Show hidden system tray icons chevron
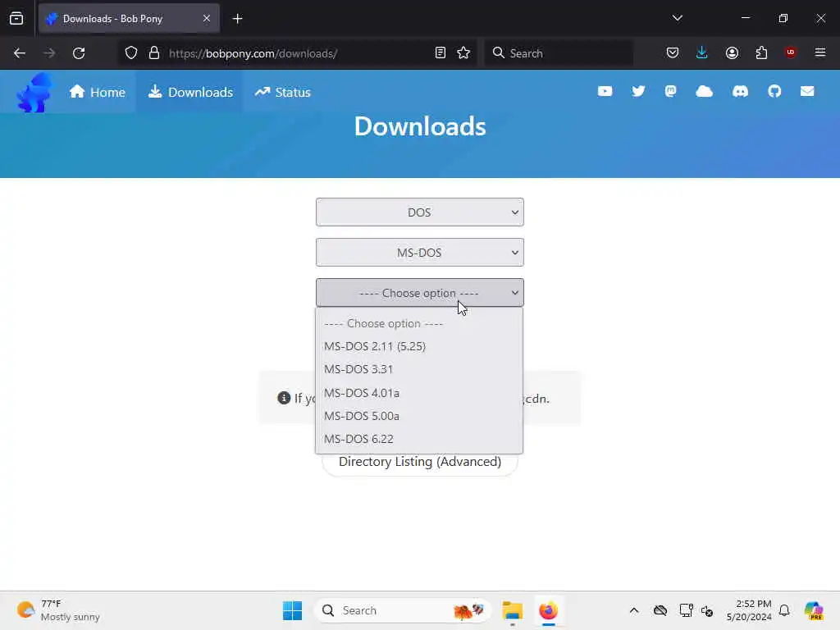 634,610
